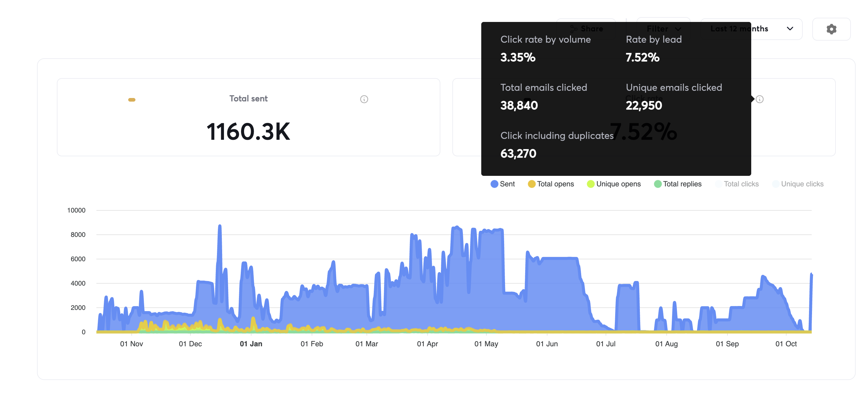
Task: Click the Total sent 1160.3K card
Action: coord(248,131)
